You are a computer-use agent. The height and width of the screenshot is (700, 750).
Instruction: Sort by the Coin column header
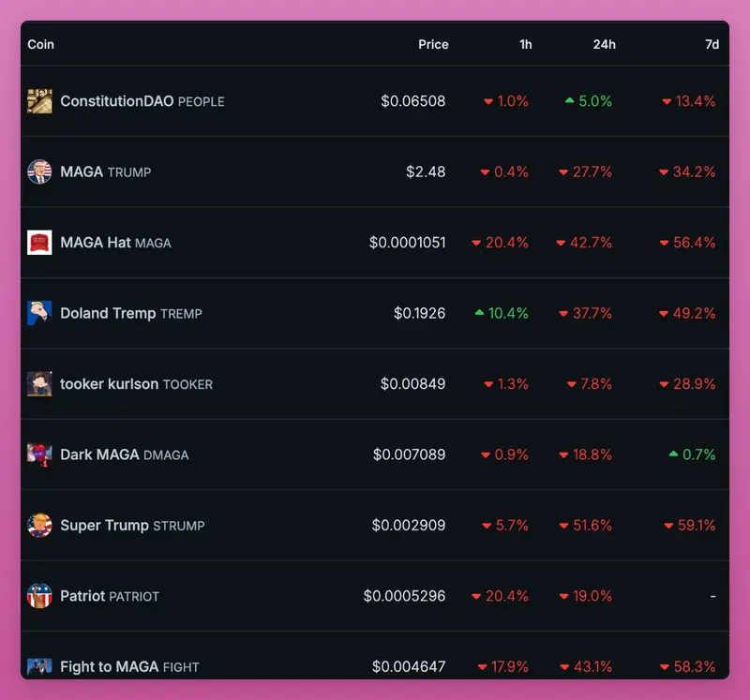pyautogui.click(x=40, y=44)
